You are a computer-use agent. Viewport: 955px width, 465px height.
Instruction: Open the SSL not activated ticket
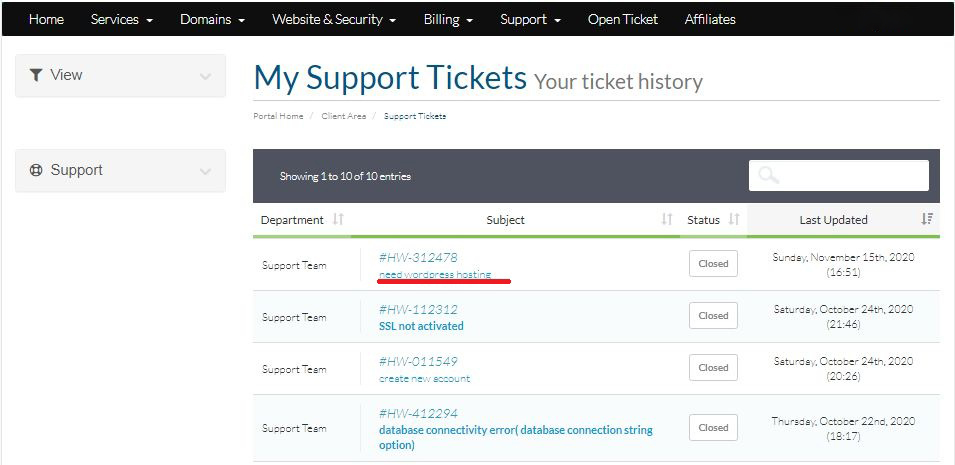coord(421,326)
